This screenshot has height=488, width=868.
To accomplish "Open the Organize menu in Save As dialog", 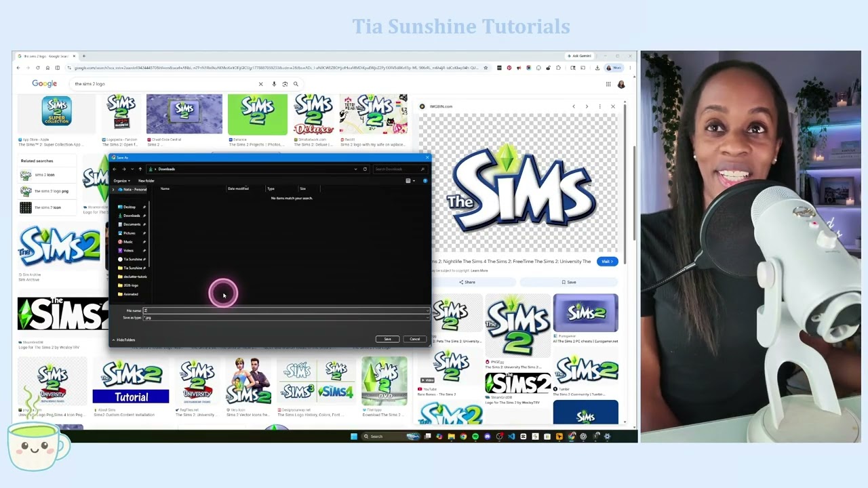I will 121,181.
